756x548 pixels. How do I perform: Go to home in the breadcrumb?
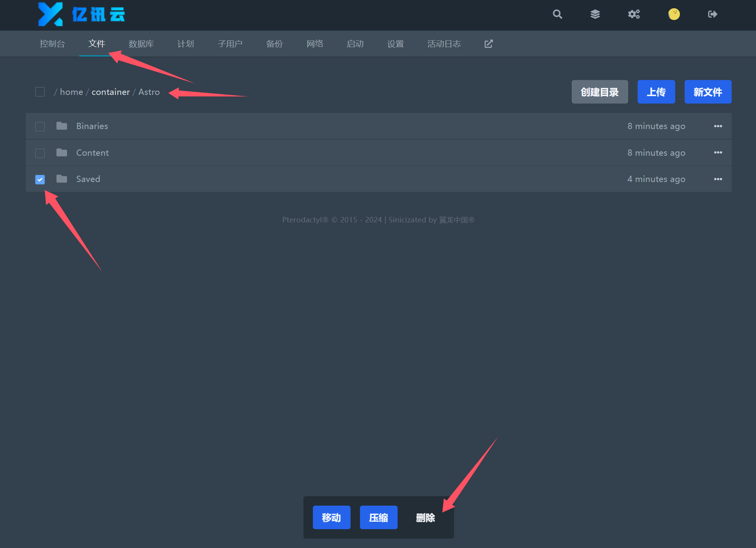pyautogui.click(x=71, y=92)
